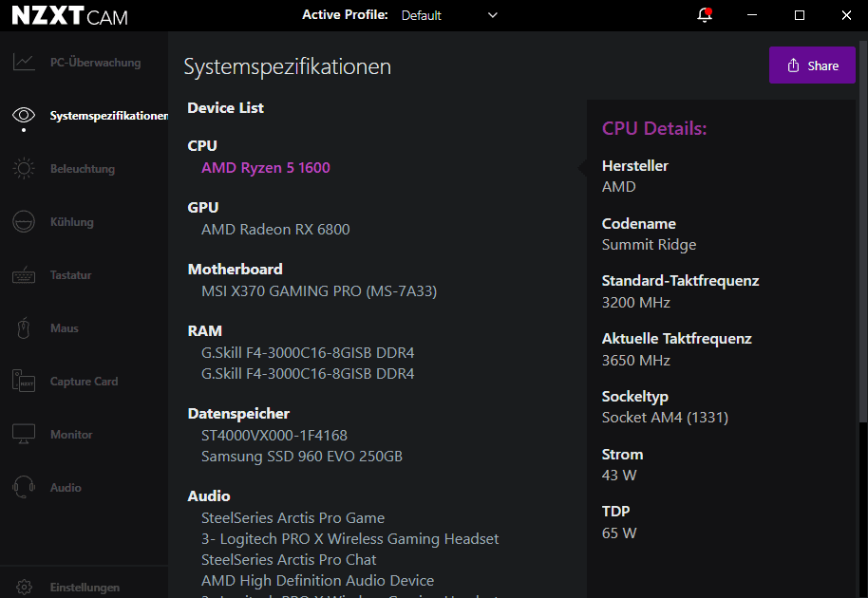Maximize the NZXT CAM window
Screen dimensions: 868x598
coord(800,15)
